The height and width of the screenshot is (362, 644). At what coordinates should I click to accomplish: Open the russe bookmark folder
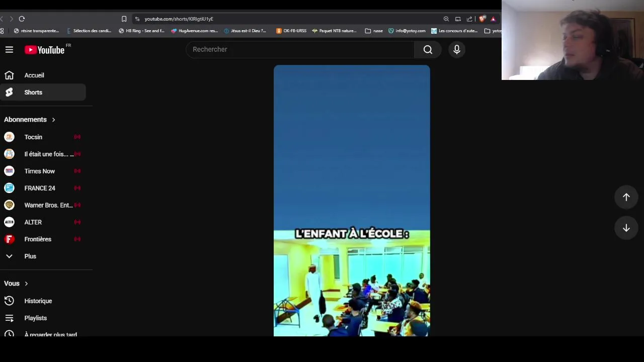pyautogui.click(x=374, y=31)
